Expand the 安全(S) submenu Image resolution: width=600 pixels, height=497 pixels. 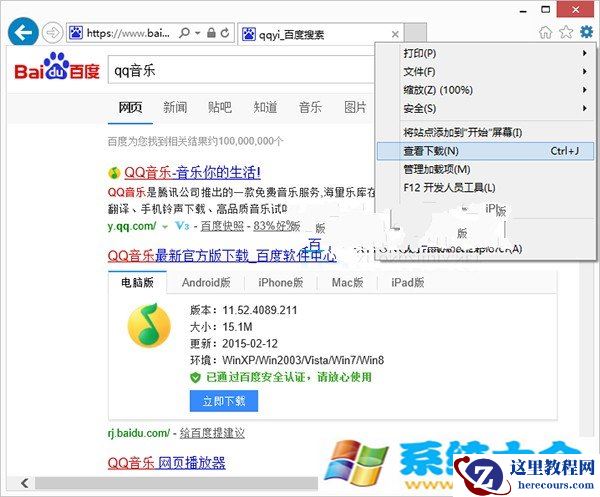(486, 108)
